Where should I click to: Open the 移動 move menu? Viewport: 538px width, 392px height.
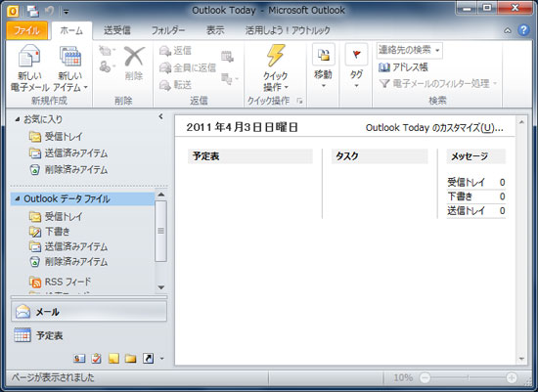(323, 65)
